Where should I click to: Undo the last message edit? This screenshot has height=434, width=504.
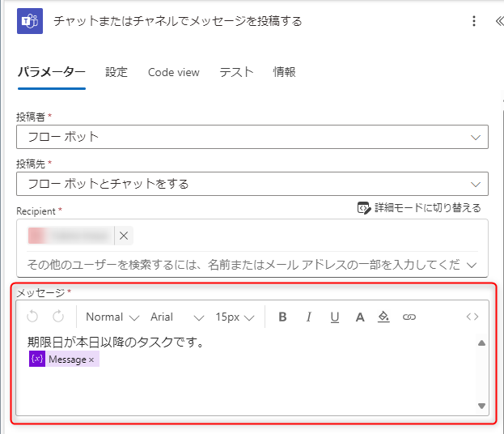(32, 317)
